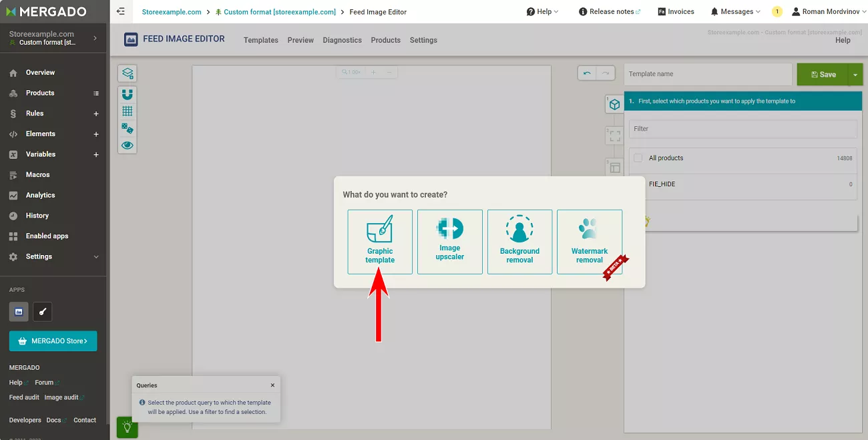Go to Overview in sidebar
Image resolution: width=868 pixels, height=440 pixels.
(40, 72)
